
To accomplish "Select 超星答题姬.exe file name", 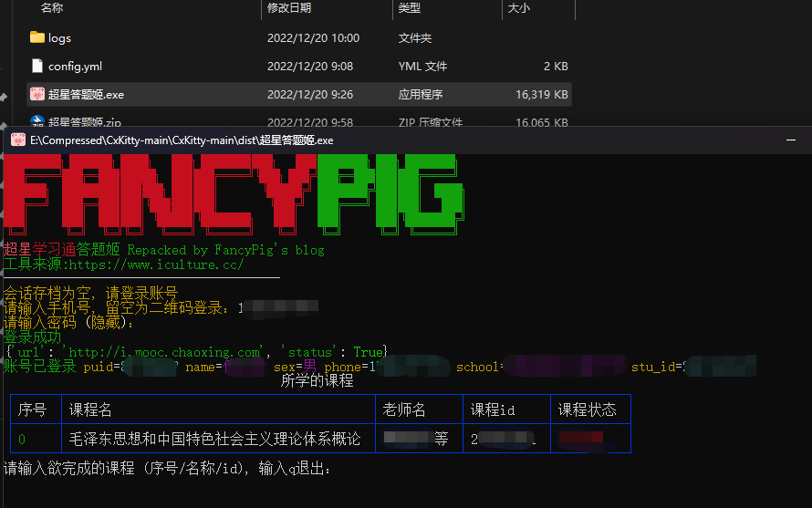I will pyautogui.click(x=86, y=95).
